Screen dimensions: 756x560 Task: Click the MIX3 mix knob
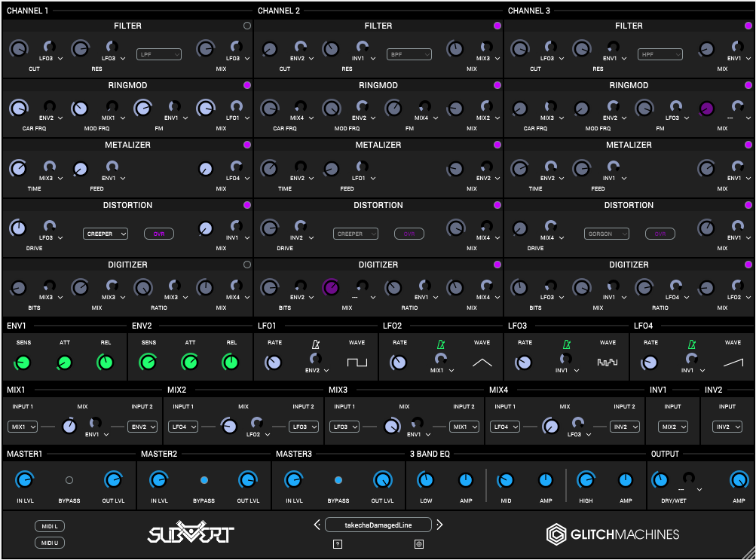tap(392, 426)
